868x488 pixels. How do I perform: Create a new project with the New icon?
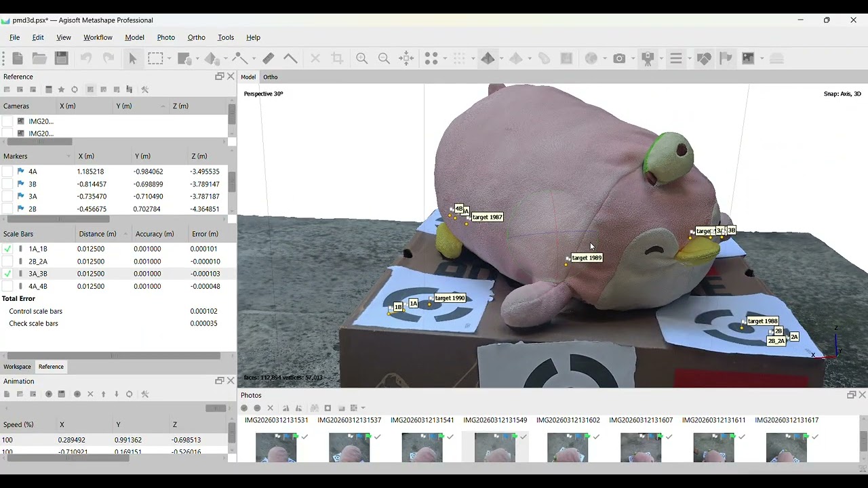18,58
